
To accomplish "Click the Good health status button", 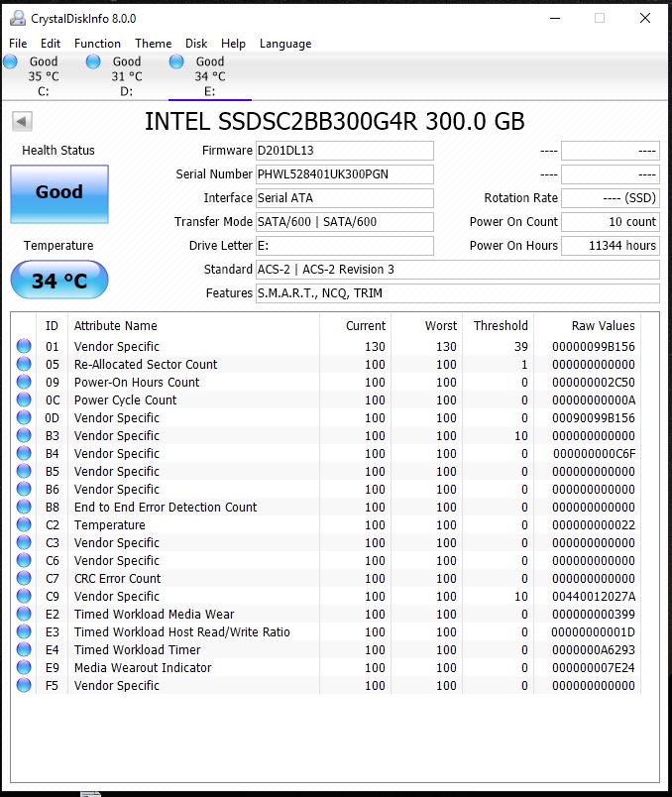I will tap(59, 192).
